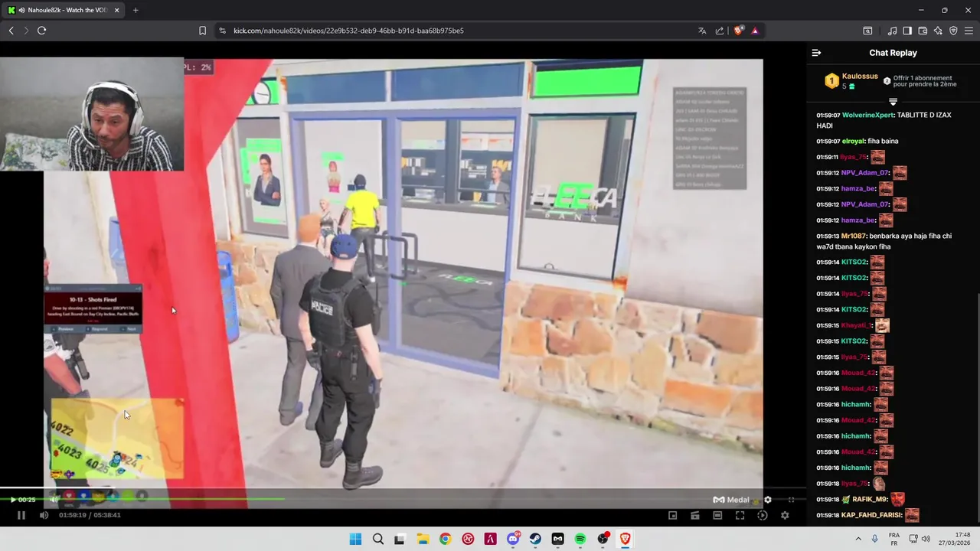This screenshot has width=980, height=551.
Task: Open the Brave playlist music icon
Action: pos(892,31)
